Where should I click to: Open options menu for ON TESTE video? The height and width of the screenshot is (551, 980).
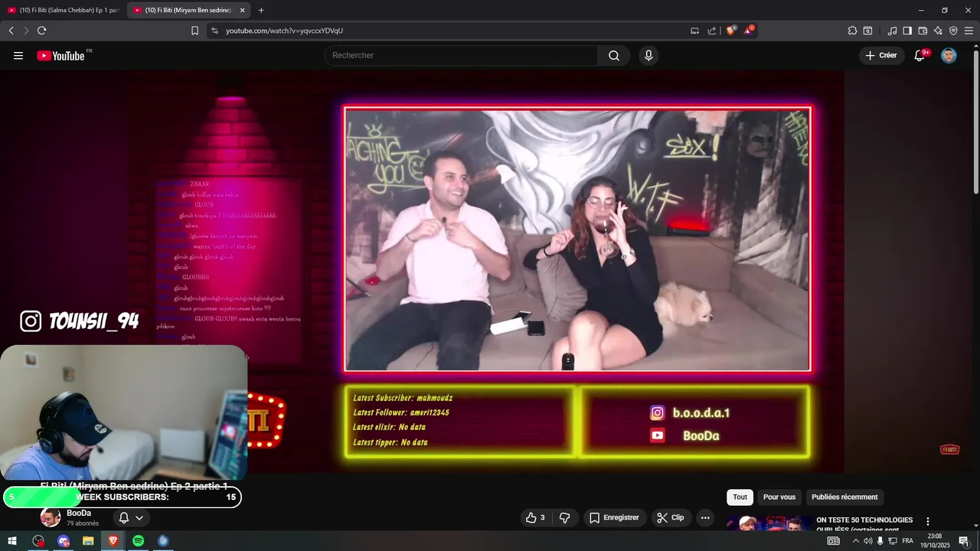click(x=927, y=522)
